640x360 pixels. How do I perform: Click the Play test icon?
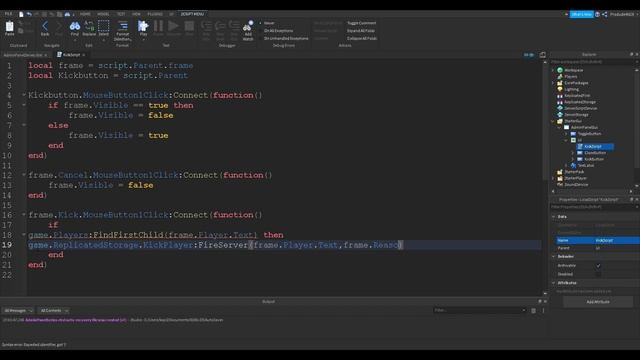click(143, 27)
